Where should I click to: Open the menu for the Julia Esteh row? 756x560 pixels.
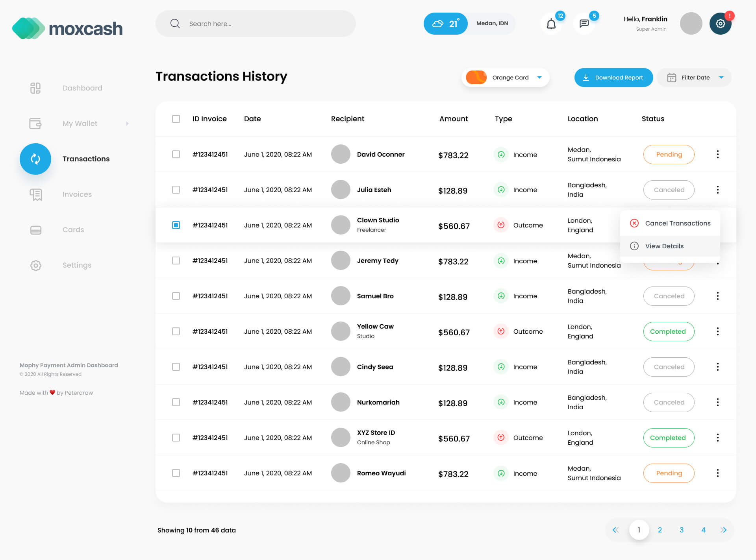click(x=717, y=190)
